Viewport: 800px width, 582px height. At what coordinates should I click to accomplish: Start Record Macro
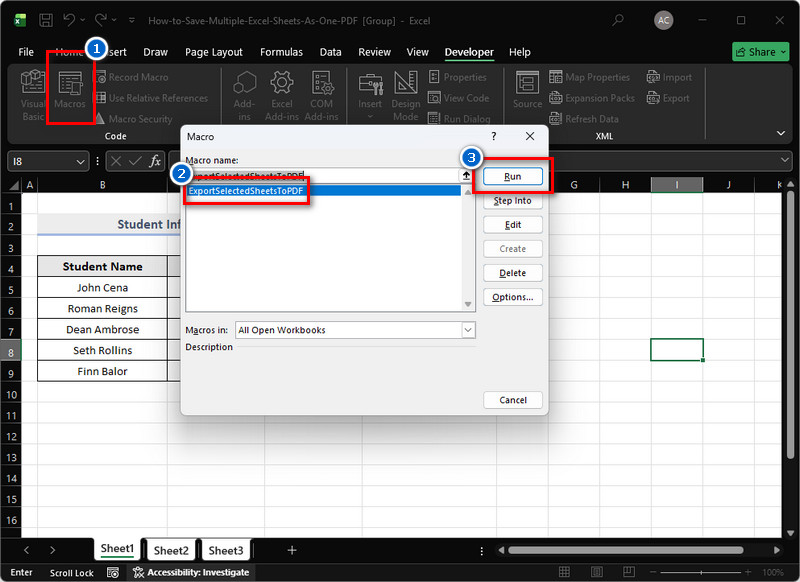[132, 77]
